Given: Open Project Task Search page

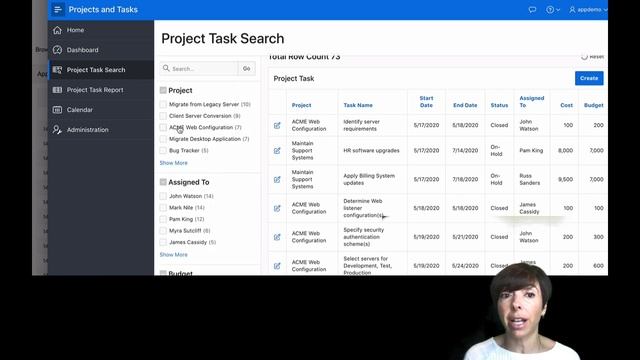Looking at the screenshot, I should [96, 70].
